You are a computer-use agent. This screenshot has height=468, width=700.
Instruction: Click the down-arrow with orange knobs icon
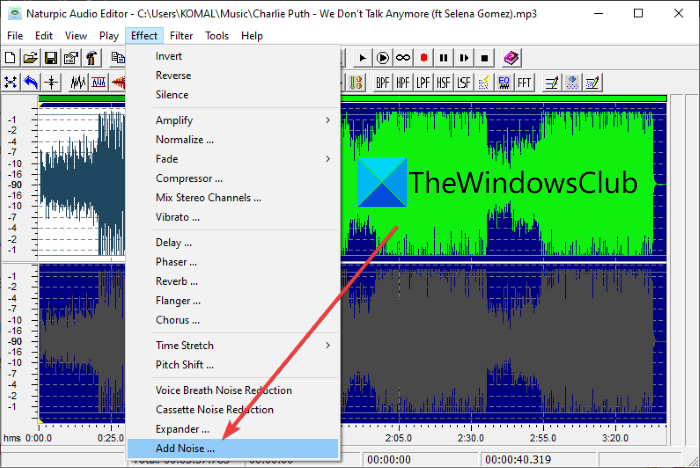pyautogui.click(x=356, y=83)
